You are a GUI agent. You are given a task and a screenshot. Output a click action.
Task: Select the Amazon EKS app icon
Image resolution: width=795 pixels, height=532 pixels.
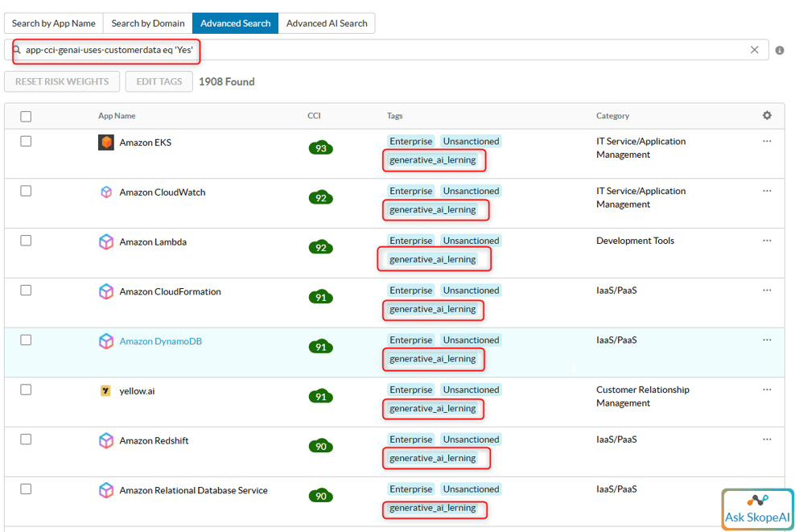pyautogui.click(x=106, y=142)
